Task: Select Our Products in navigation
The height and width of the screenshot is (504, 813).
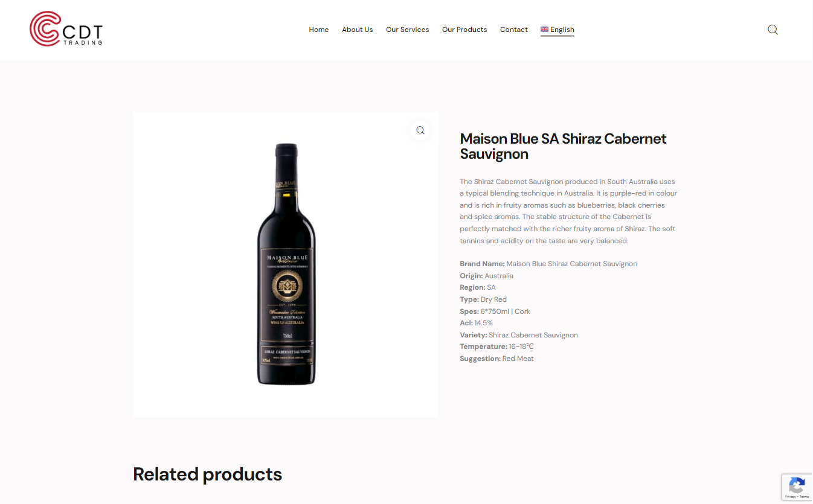Action: tap(464, 30)
